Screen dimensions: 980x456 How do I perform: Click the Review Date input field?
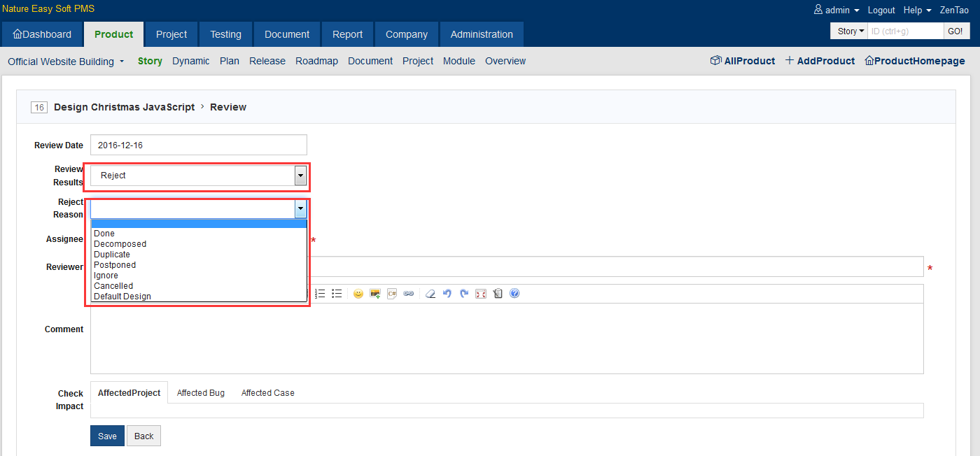coord(199,145)
